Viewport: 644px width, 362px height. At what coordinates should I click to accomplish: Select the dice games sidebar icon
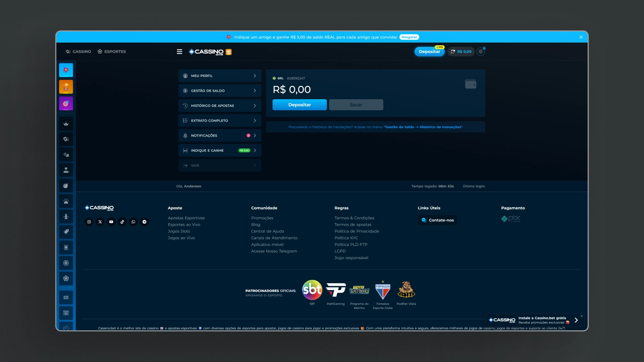pyautogui.click(x=66, y=155)
